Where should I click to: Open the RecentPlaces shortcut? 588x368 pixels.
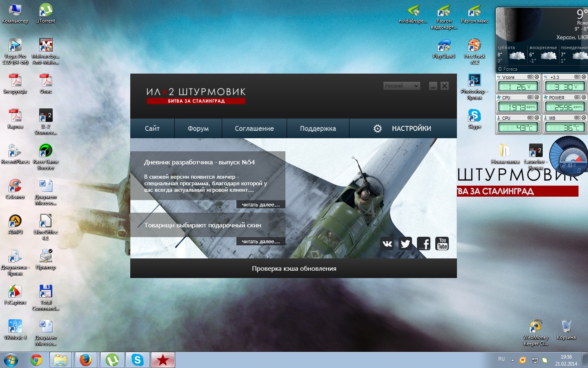point(15,154)
